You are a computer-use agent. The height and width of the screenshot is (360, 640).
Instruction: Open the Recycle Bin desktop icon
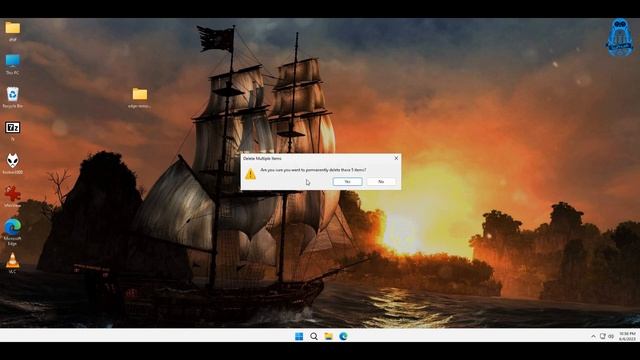[x=13, y=98]
